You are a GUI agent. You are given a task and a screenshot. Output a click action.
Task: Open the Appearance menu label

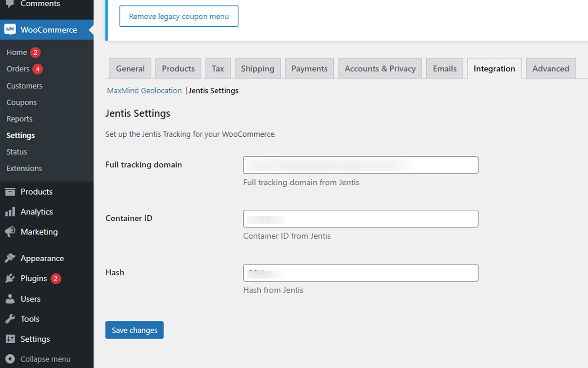tap(42, 259)
